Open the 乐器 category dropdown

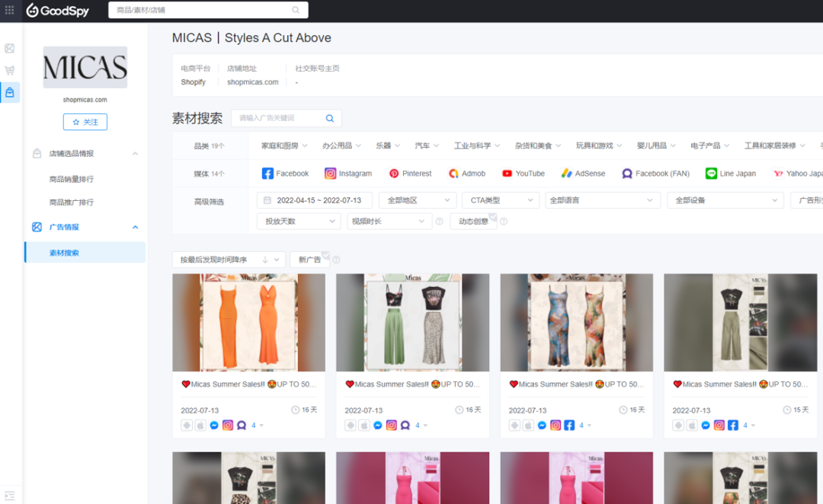coord(387,146)
